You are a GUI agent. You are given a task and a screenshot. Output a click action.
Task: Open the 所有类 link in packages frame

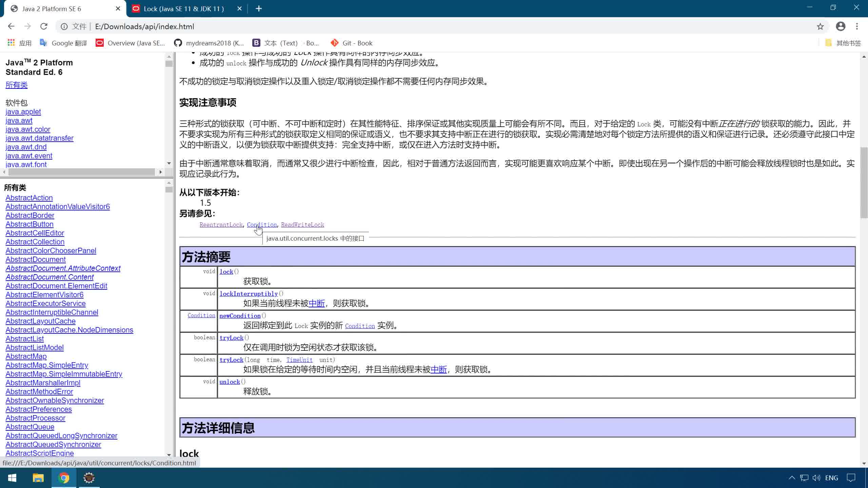click(x=17, y=85)
